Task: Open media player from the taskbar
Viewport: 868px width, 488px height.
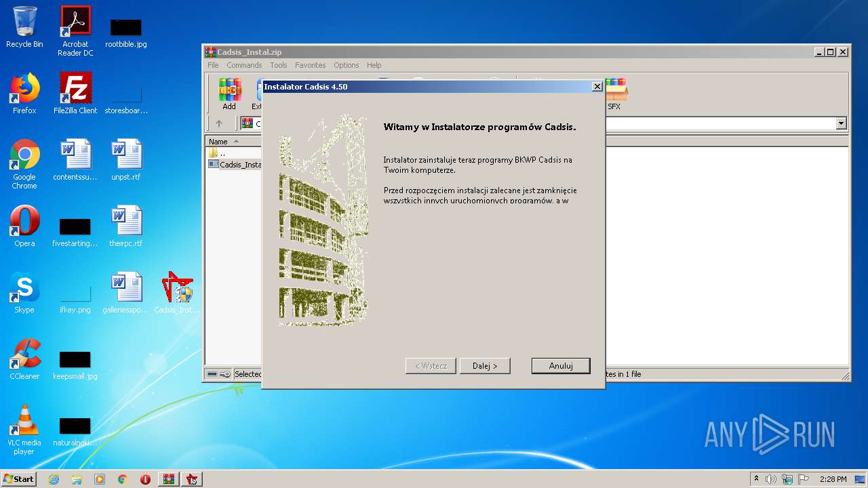Action: click(100, 479)
